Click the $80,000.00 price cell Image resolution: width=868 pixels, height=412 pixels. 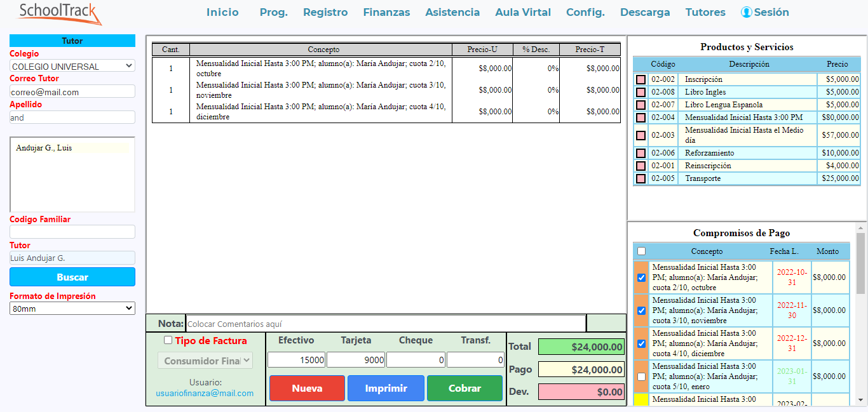(x=839, y=117)
